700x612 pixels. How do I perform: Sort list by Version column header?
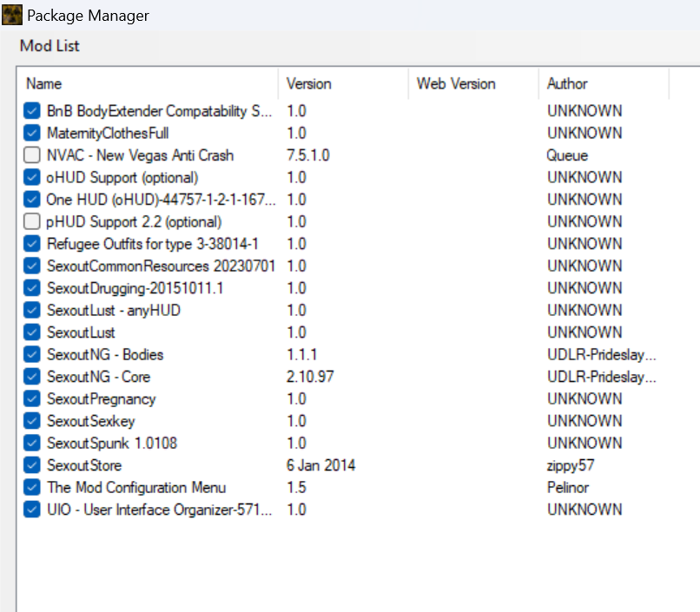343,84
